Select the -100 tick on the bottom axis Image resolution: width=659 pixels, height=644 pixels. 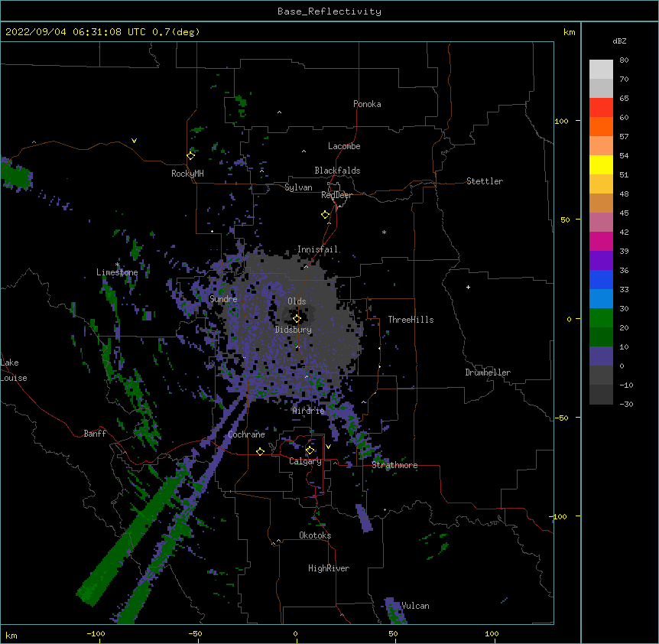[x=96, y=633]
